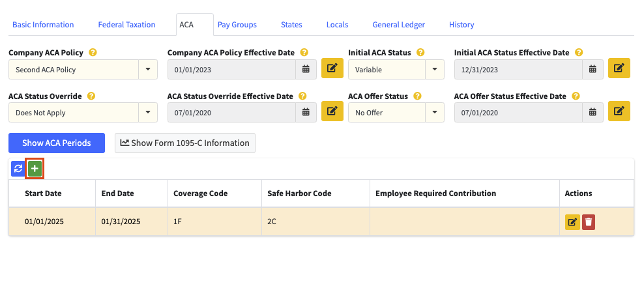
Task: Click the Show ACA Periods button
Action: coord(57,143)
